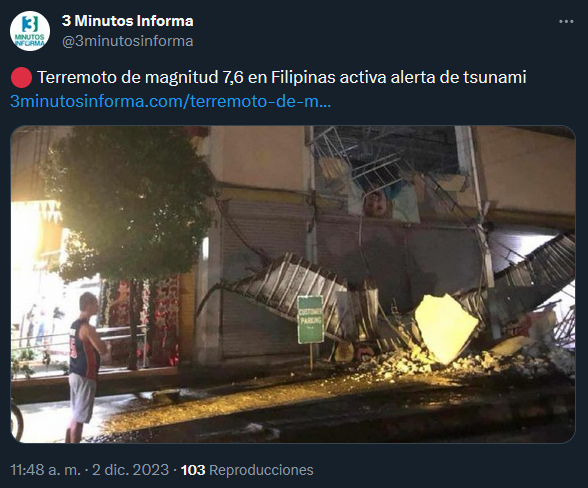Click the 103 view count number
This screenshot has height=488, width=588.
pos(193,470)
